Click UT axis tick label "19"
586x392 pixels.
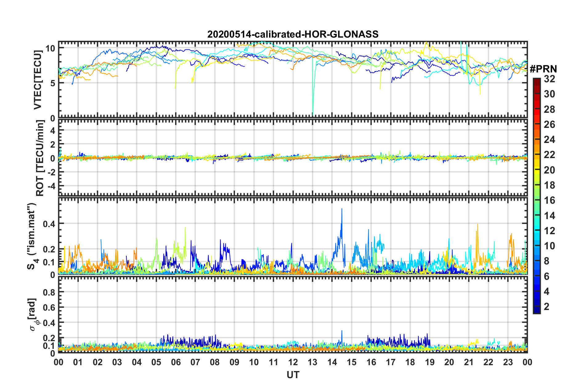pos(430,362)
